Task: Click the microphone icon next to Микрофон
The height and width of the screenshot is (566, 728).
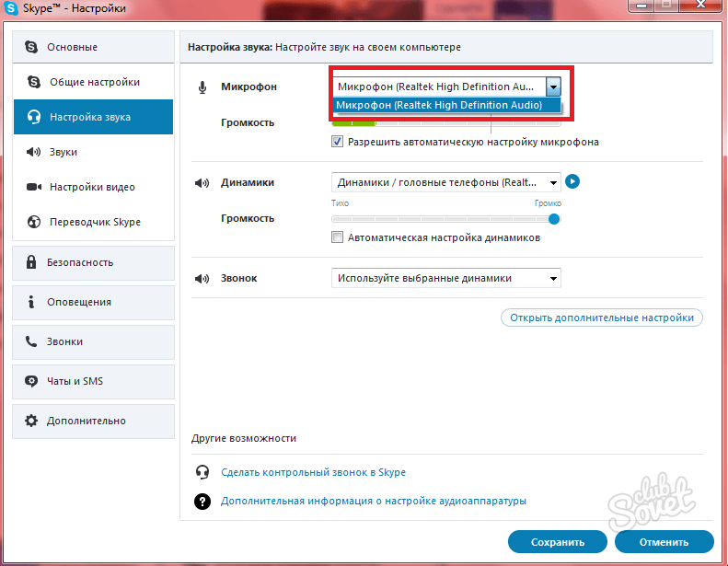Action: tap(202, 87)
